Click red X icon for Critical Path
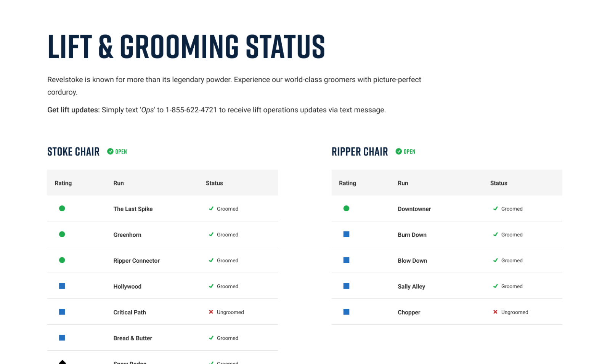Image resolution: width=610 pixels, height=364 pixels. 211,312
